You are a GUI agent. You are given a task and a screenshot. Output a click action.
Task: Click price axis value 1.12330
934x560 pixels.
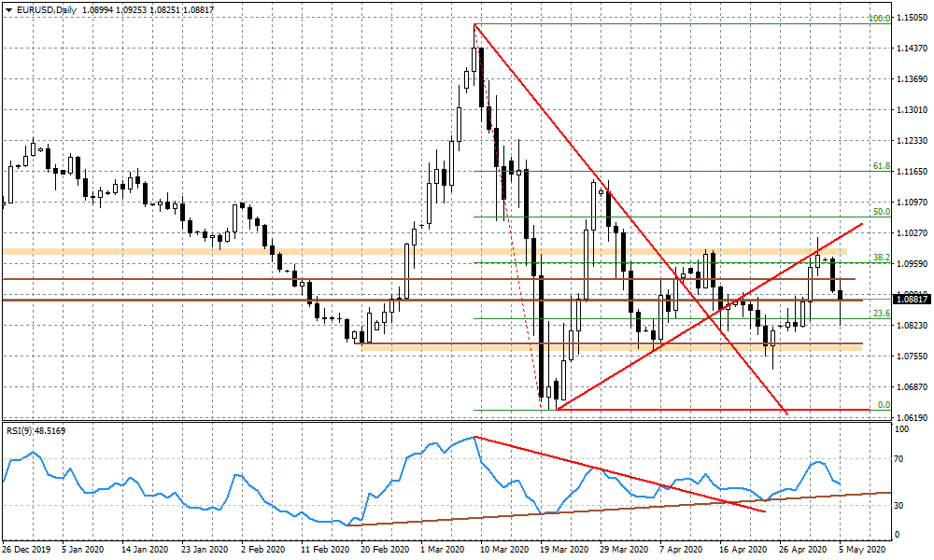click(912, 140)
